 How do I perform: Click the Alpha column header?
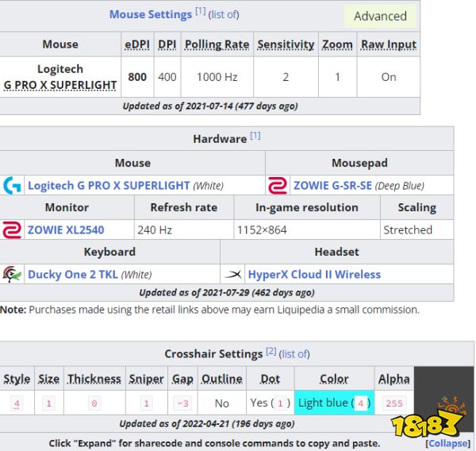[x=394, y=379]
